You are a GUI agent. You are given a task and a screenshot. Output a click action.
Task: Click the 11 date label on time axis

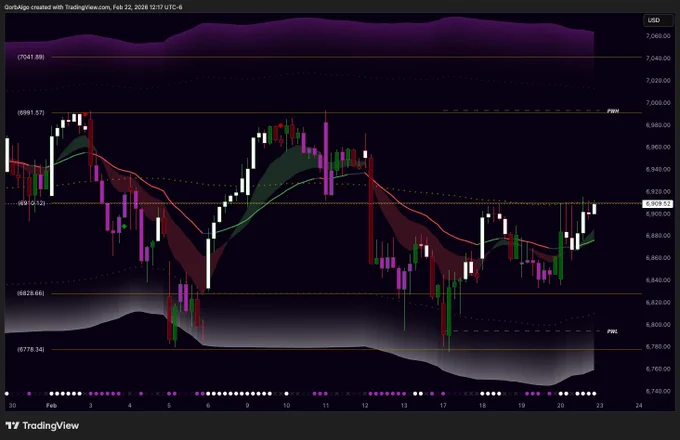pyautogui.click(x=326, y=406)
